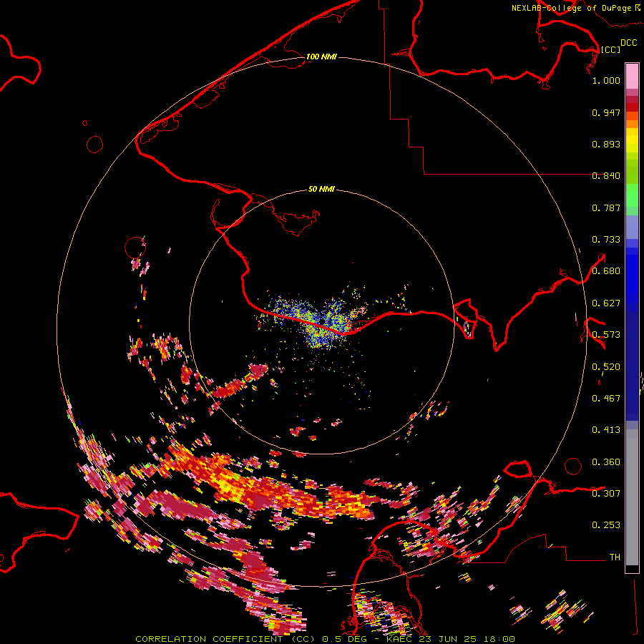Click the KAEC station identifier in caption
Image resolution: width=644 pixels, height=644 pixels.
tap(399, 639)
